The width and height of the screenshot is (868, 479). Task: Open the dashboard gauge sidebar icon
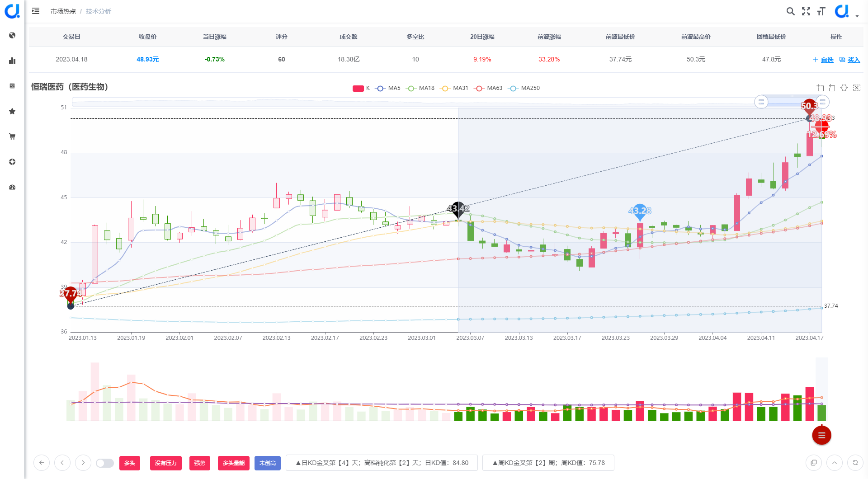(x=12, y=187)
